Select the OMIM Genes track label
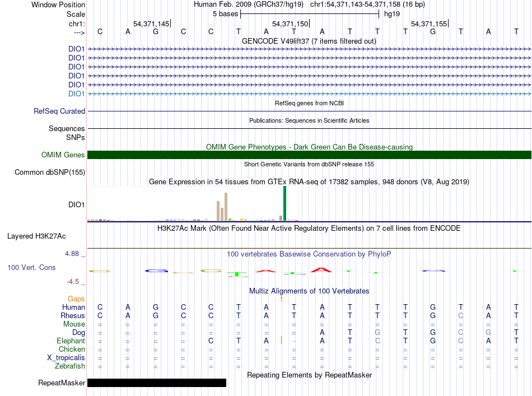This screenshot has height=396, width=532. (63, 155)
